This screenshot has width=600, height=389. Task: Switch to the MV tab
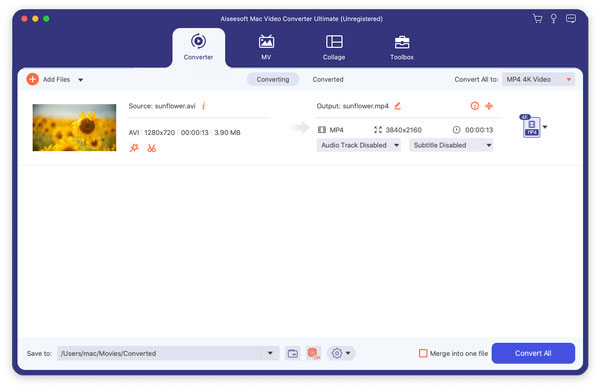pos(266,47)
